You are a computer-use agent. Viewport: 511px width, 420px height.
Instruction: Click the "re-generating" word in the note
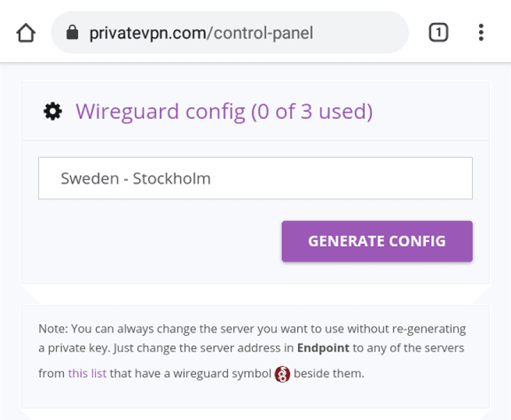pos(431,329)
